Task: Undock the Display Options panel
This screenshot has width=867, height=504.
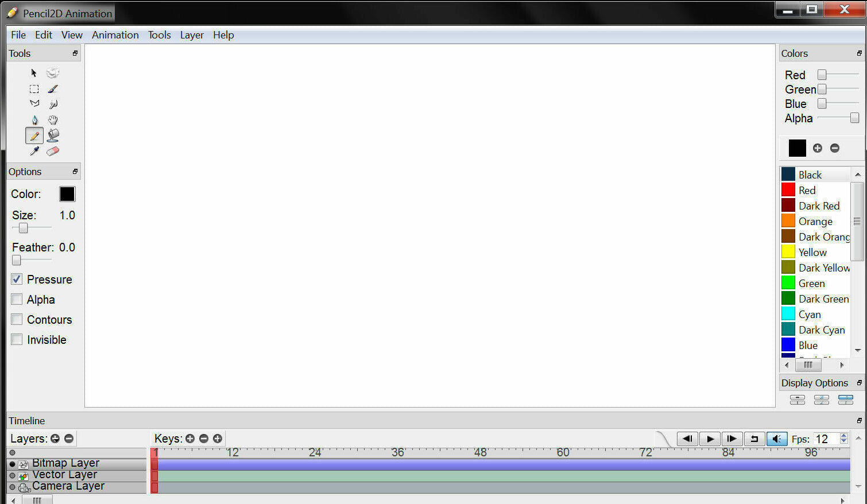Action: pos(860,383)
